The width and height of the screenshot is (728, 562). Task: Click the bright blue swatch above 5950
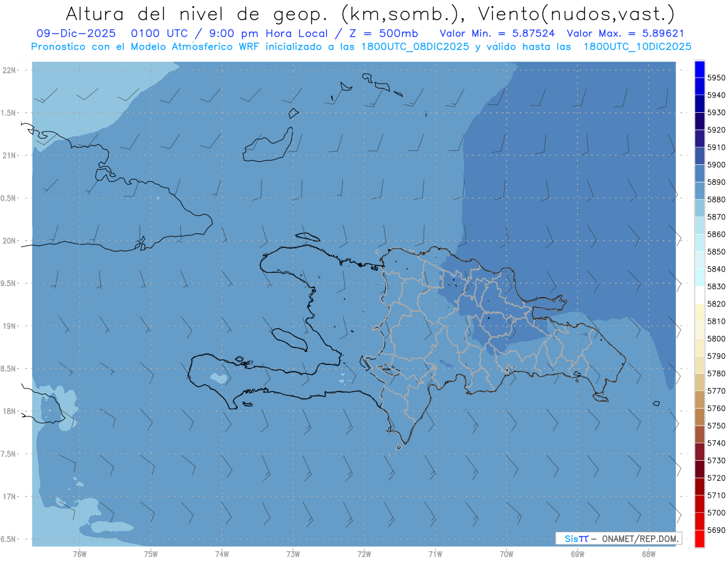pyautogui.click(x=699, y=69)
